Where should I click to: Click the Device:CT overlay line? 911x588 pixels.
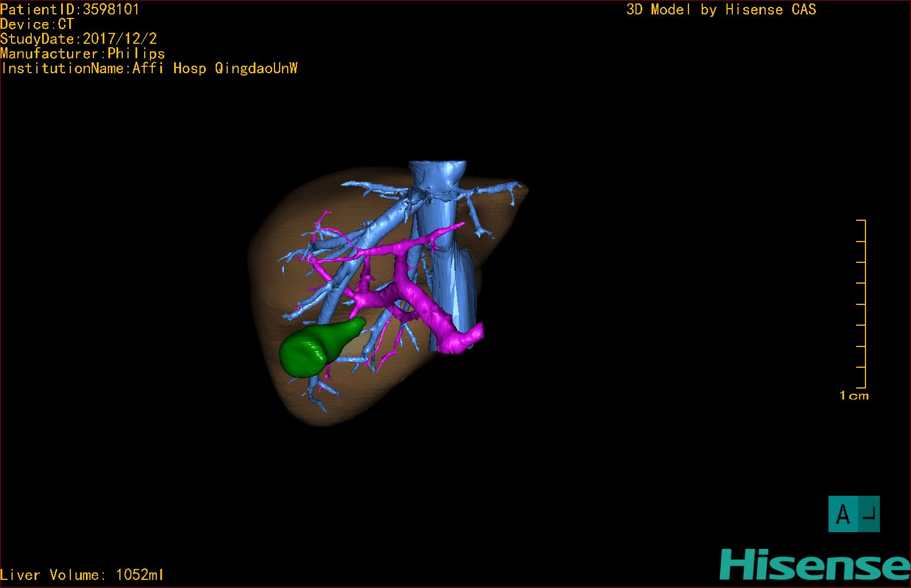tap(37, 24)
